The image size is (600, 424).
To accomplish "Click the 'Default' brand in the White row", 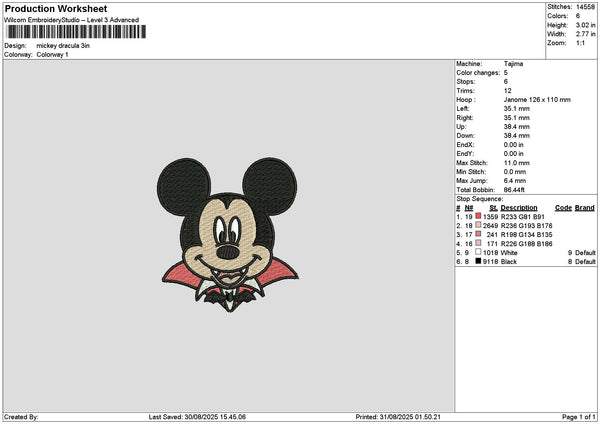I will click(585, 253).
